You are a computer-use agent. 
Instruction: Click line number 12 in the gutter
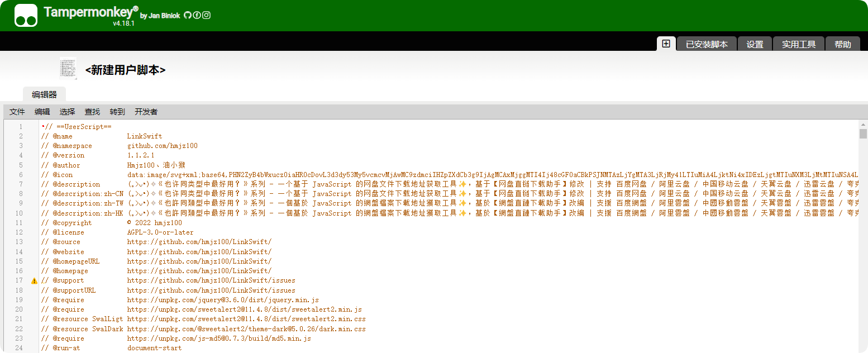coord(21,232)
